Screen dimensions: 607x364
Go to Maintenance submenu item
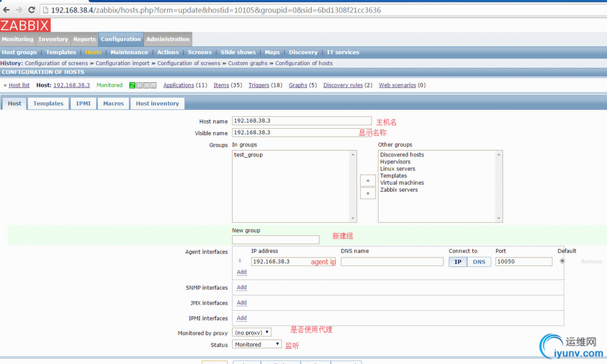point(129,53)
